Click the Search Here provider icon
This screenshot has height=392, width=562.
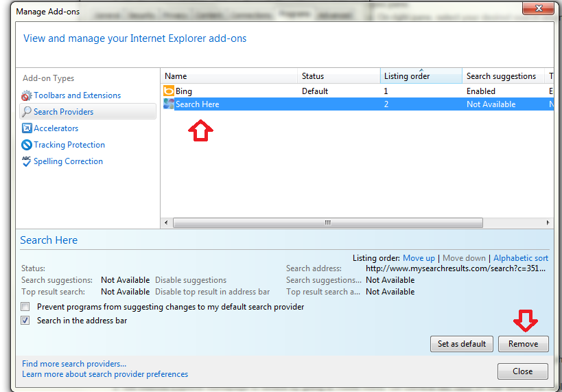click(168, 104)
